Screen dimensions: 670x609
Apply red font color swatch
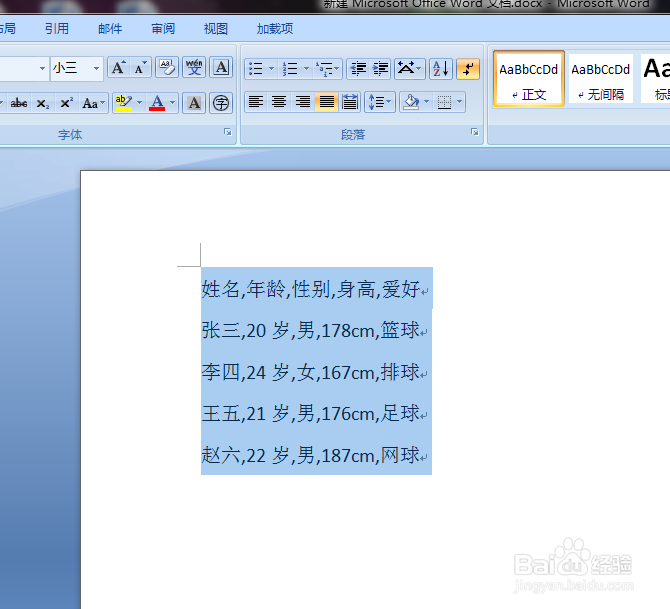click(157, 103)
